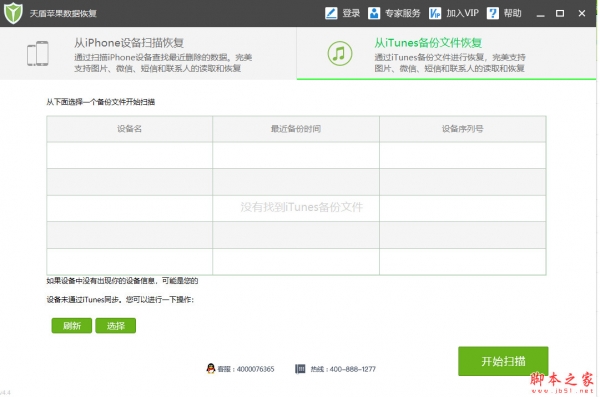600x397 pixels.
Task: Select 加入VIP label
Action: tap(462, 13)
